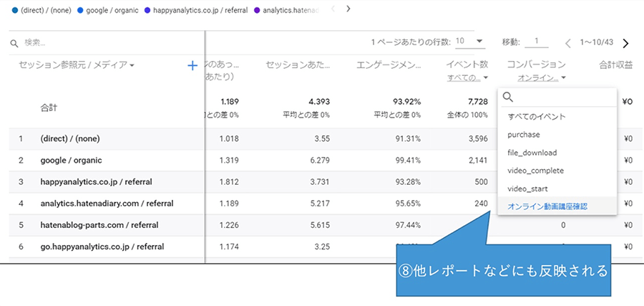Click the happyanalytics.co.jp legend dot
644x306 pixels.
(147, 10)
